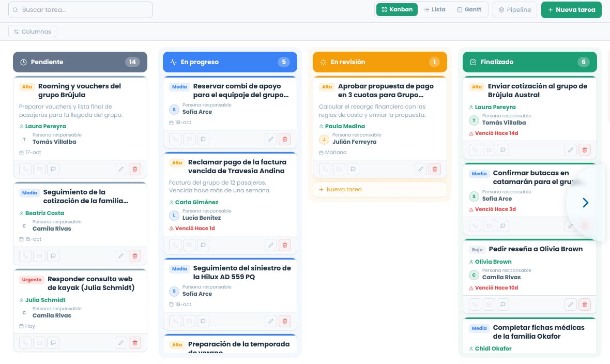Focus the Buscar tarea search field
The height and width of the screenshot is (364, 610).
point(81,10)
